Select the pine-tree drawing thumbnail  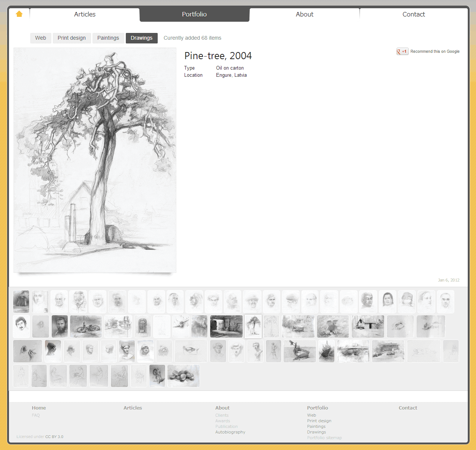pyautogui.click(x=253, y=326)
